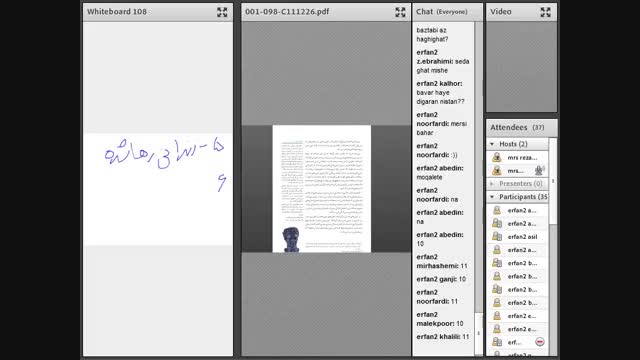Click chat message erfan2 abedin: moqalete

[440, 173]
